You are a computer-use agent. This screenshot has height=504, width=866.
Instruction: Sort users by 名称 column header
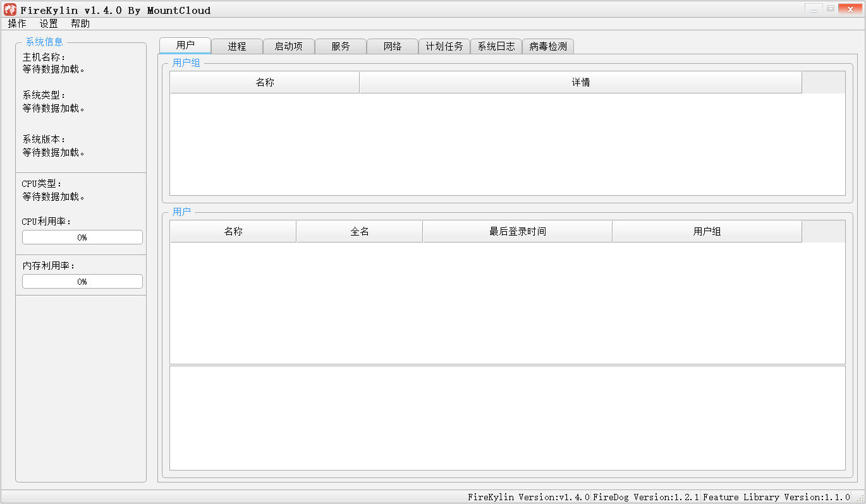pos(233,232)
